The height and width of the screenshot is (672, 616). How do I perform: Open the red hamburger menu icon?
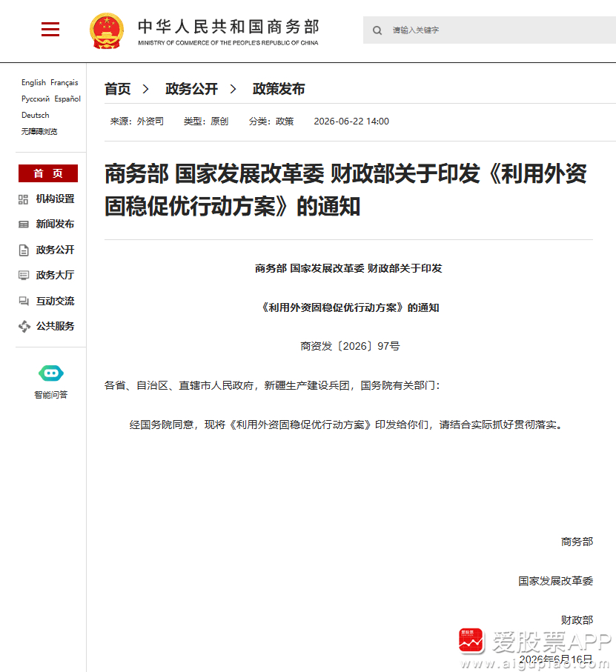pos(50,29)
